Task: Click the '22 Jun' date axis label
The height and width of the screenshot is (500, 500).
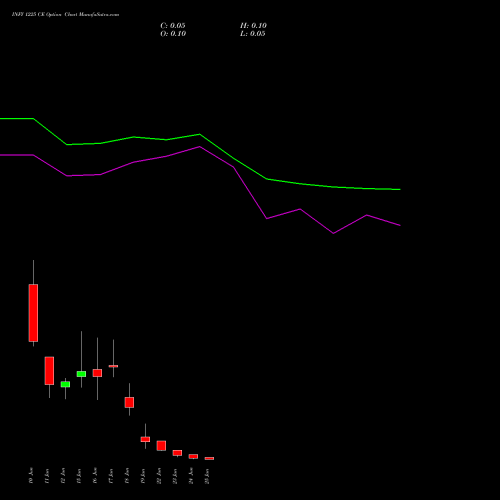Action: coord(159,476)
